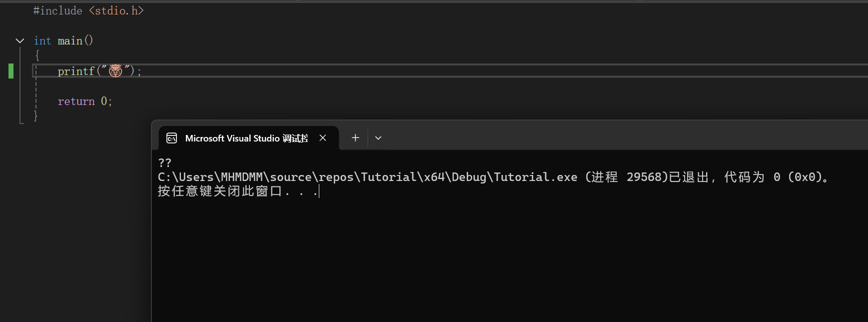Close the Microsoft Visual Studio console tab
Image resolution: width=868 pixels, height=322 pixels.
323,138
